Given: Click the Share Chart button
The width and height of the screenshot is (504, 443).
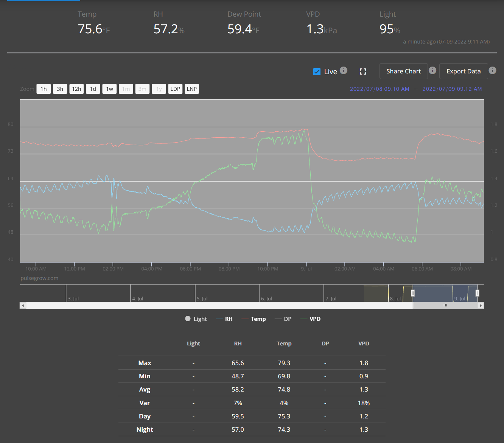Looking at the screenshot, I should pos(403,71).
